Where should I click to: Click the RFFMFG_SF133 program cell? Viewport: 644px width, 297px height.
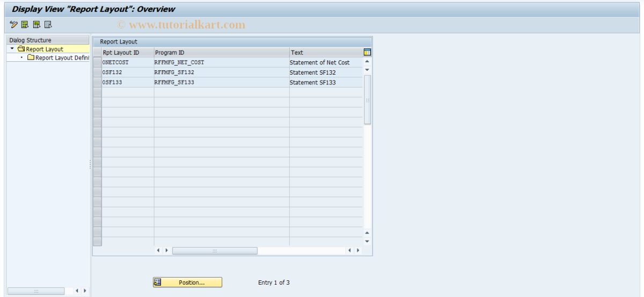[222, 83]
